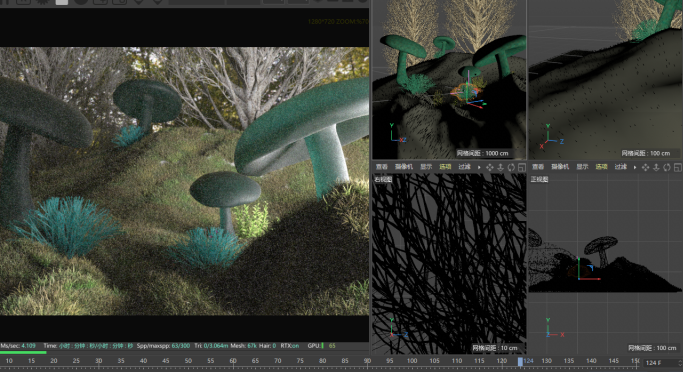The image size is (683, 372).
Task: Open 显示 menu in the front view panel
Action: coord(582,167)
